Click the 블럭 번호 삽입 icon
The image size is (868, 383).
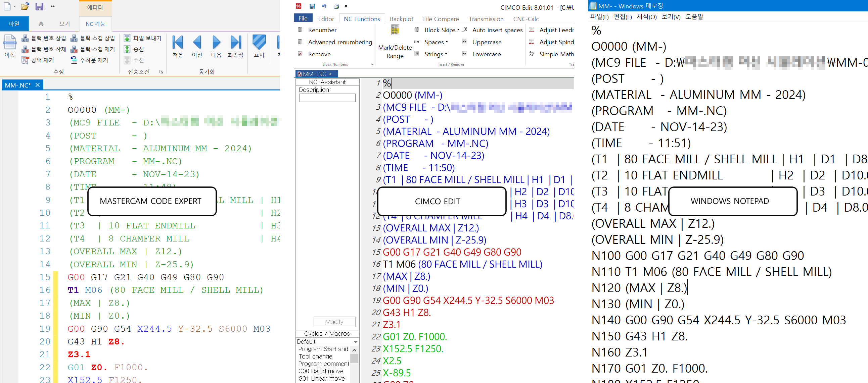(x=25, y=38)
